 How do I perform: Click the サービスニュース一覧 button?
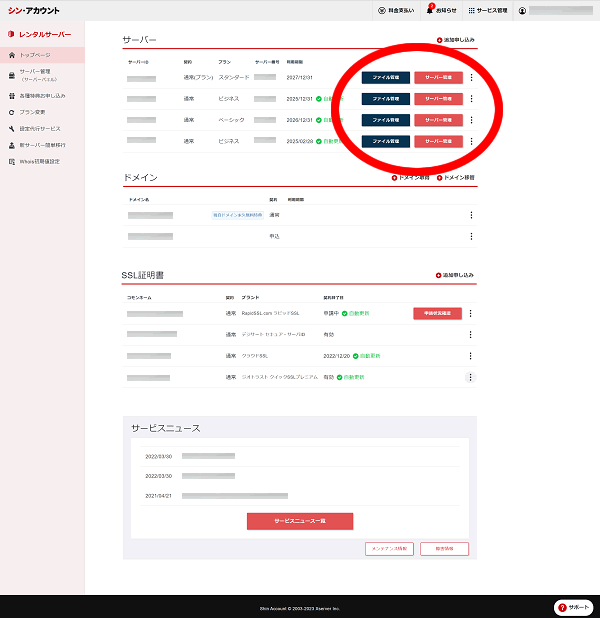click(300, 521)
